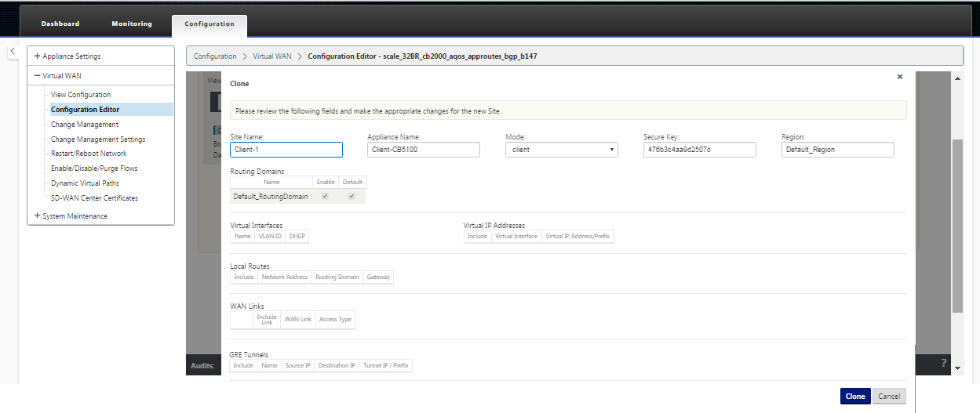Click the Site Name input field
The height and width of the screenshot is (413, 980).
pyautogui.click(x=286, y=150)
